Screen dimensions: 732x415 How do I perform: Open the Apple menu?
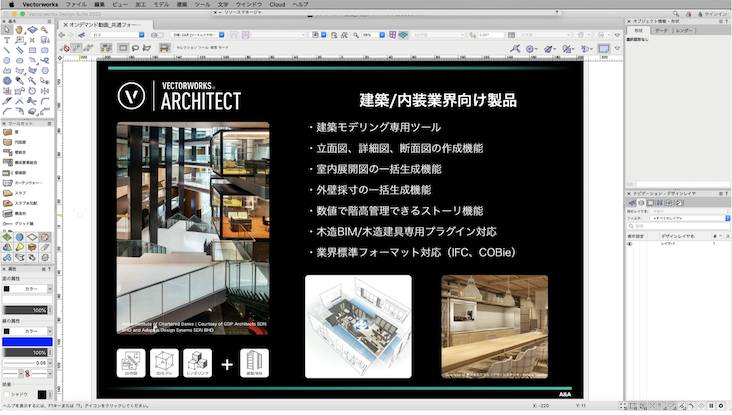pyautogui.click(x=11, y=4)
